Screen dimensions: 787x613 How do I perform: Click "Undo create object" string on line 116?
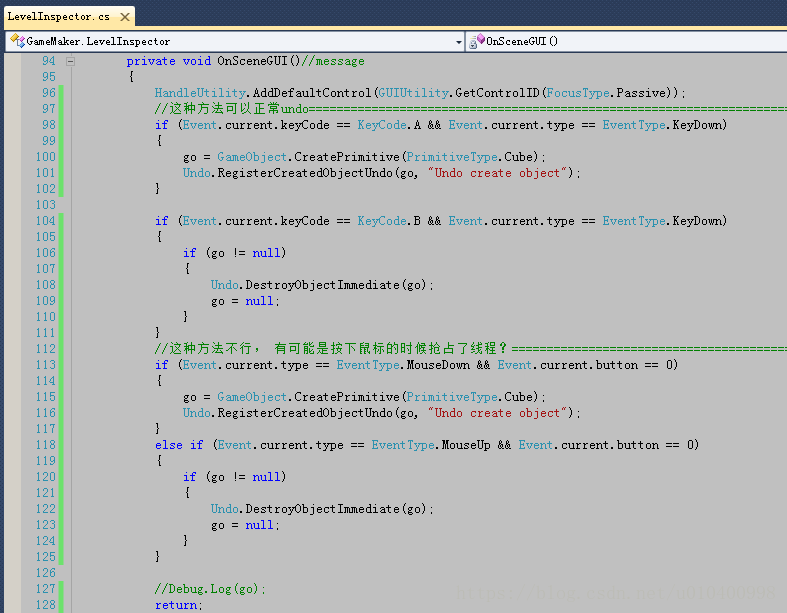pos(497,413)
